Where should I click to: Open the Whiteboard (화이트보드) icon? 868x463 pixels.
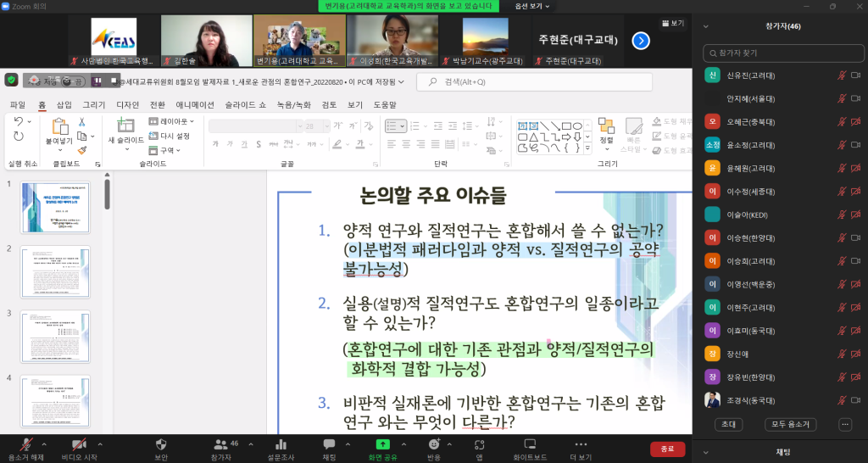pyautogui.click(x=531, y=444)
